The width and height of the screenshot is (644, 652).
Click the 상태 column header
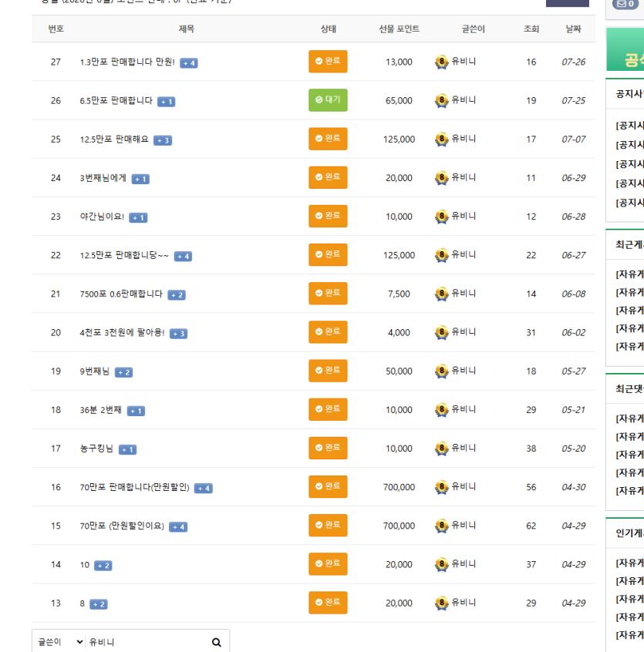(329, 29)
